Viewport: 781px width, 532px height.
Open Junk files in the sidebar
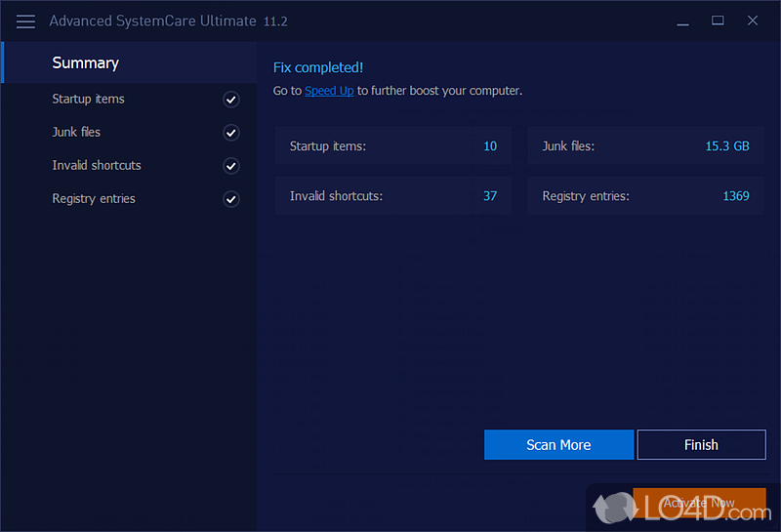click(x=76, y=132)
